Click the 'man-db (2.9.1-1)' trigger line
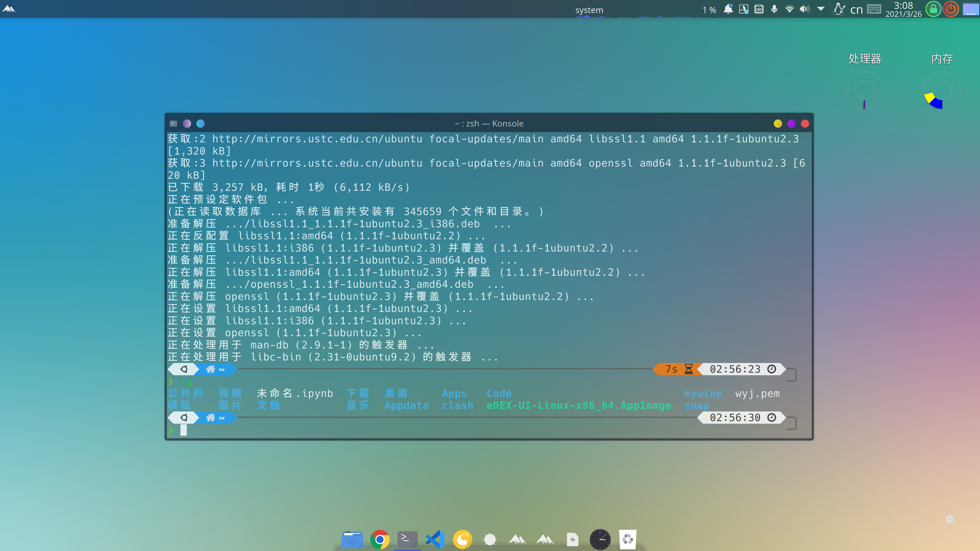The height and width of the screenshot is (551, 980). click(301, 345)
